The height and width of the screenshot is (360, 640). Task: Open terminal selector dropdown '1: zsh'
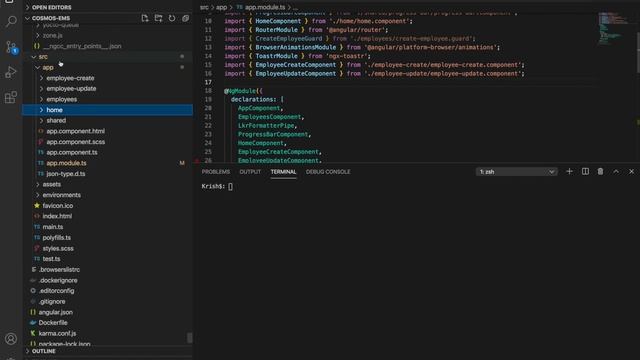516,172
